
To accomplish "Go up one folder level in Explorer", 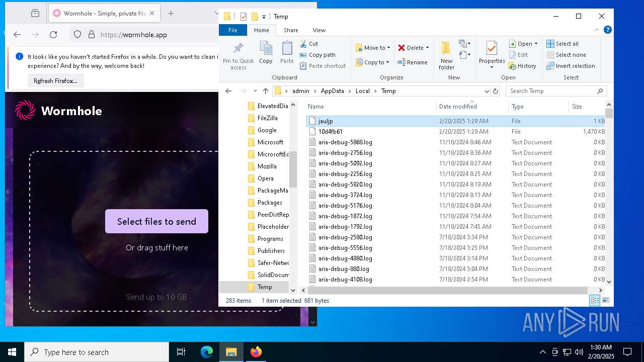I will [x=266, y=91].
